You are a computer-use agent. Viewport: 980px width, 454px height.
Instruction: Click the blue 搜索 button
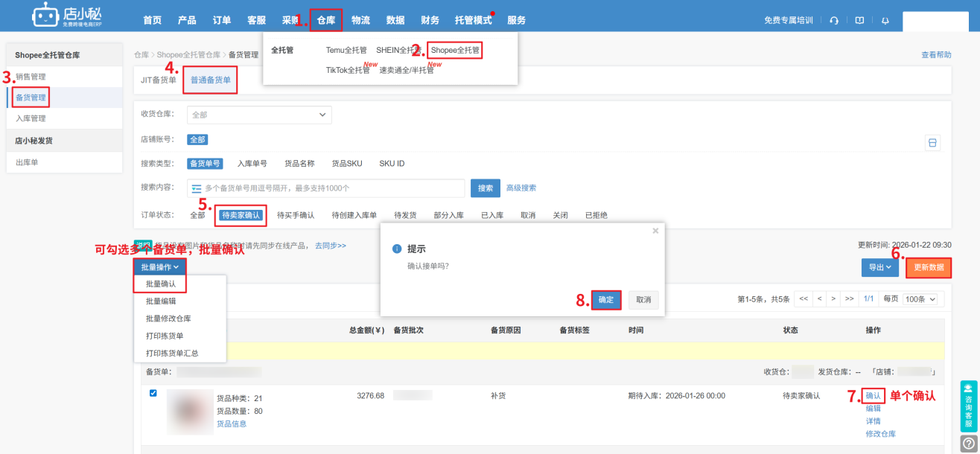point(486,188)
